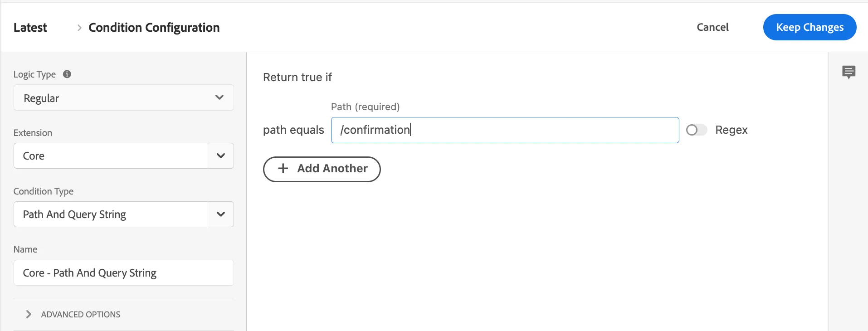Click the Logic Type info icon

67,74
